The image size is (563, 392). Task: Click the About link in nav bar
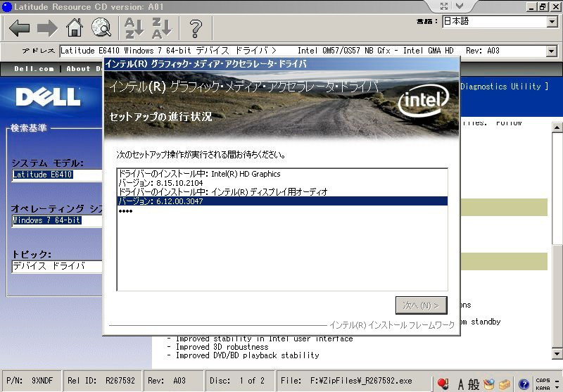click(78, 68)
